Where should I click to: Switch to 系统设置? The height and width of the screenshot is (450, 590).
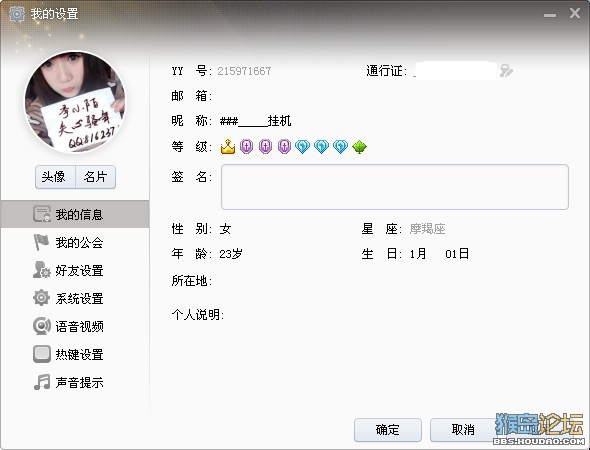[x=75, y=298]
